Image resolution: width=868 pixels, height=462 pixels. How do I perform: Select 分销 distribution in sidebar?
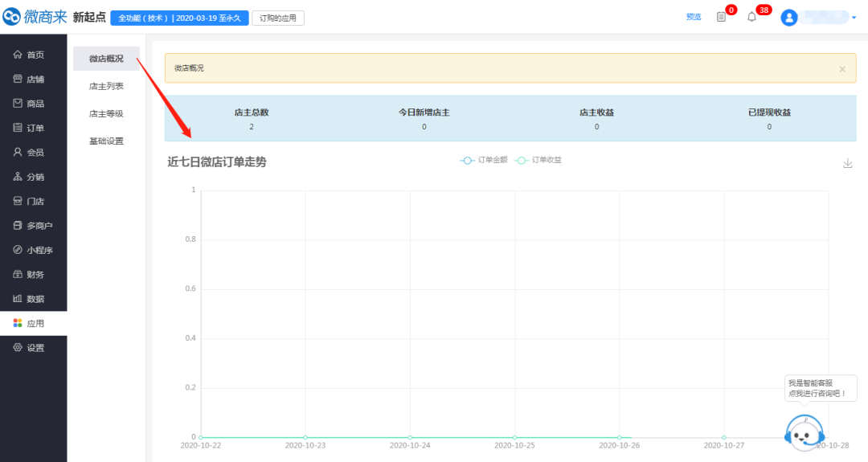click(33, 177)
